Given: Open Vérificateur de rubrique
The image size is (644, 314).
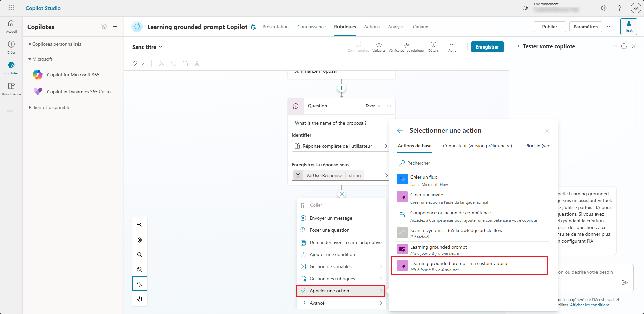Looking at the screenshot, I should (x=406, y=47).
